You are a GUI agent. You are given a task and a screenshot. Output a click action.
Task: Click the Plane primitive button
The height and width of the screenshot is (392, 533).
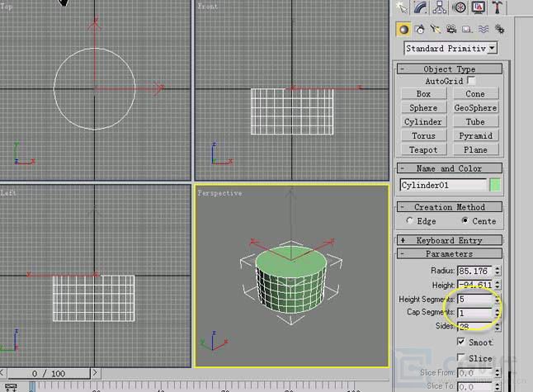point(475,149)
